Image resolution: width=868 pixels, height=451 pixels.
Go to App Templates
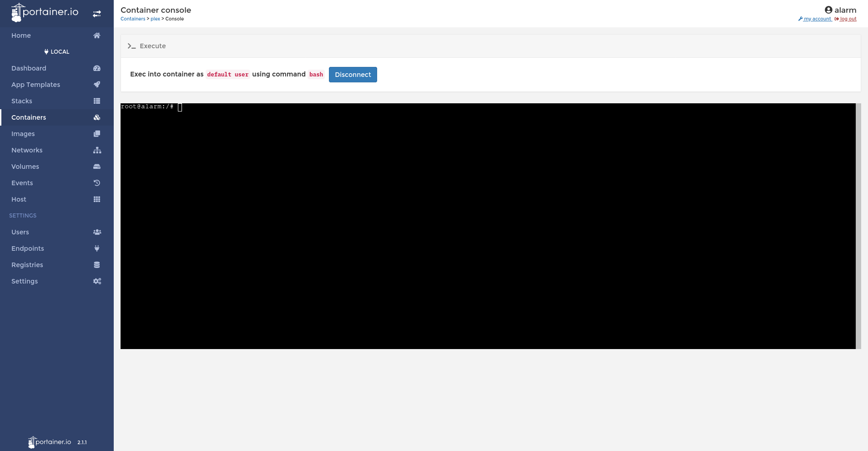(x=57, y=85)
